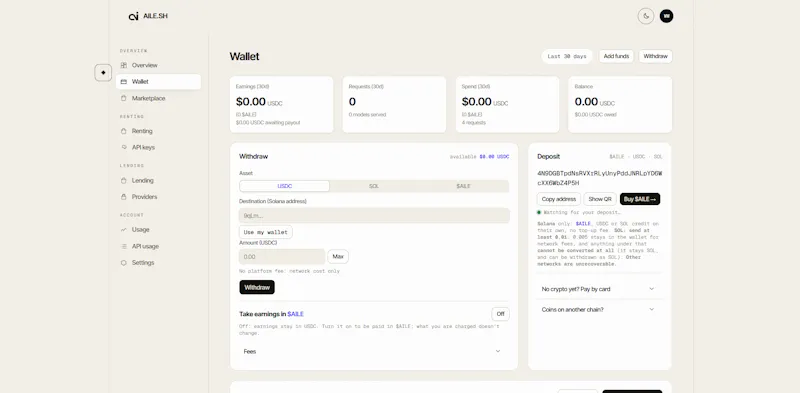Click the Overview sidebar icon

point(123,65)
